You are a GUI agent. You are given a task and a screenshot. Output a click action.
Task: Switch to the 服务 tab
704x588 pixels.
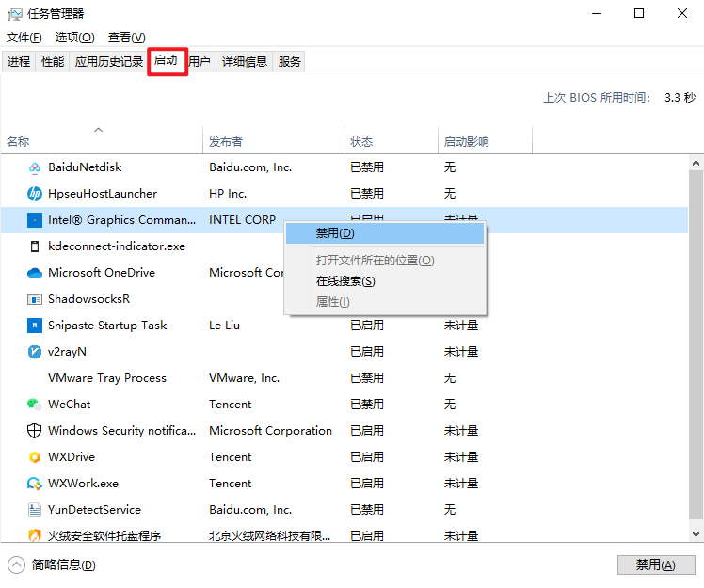point(289,61)
